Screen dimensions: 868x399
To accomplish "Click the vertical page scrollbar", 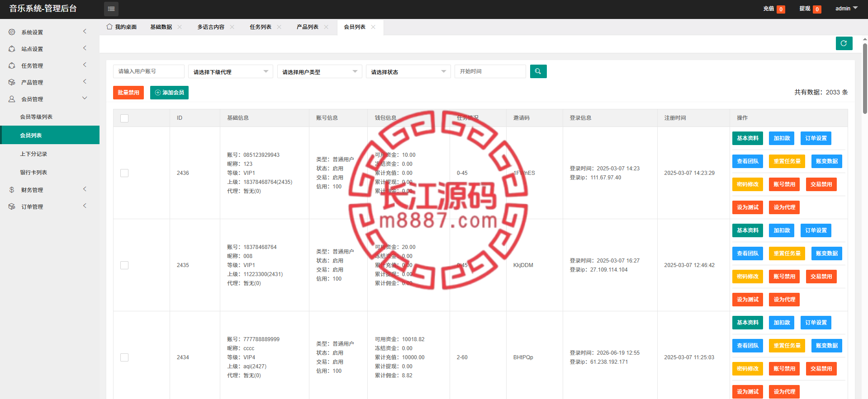I will [x=865, y=79].
